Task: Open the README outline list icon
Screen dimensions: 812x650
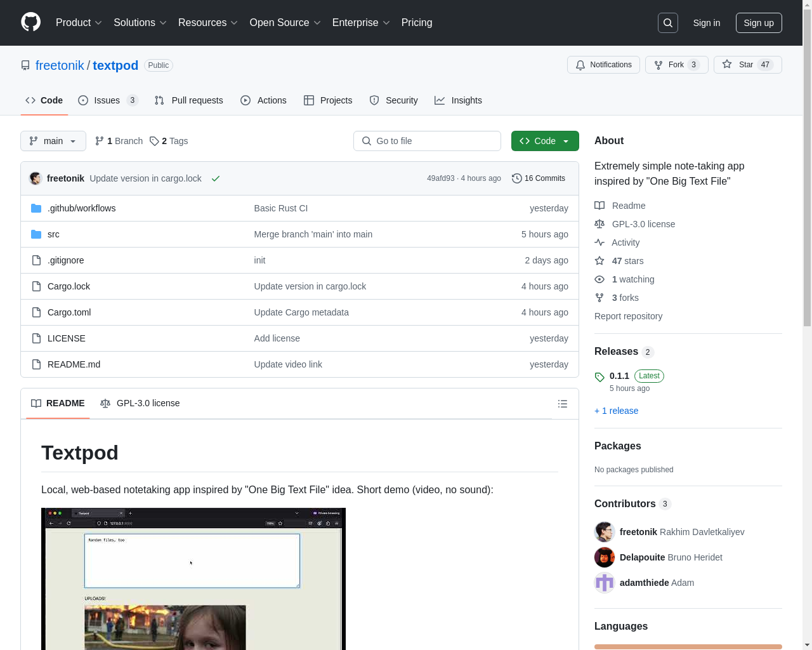Action: coord(562,404)
